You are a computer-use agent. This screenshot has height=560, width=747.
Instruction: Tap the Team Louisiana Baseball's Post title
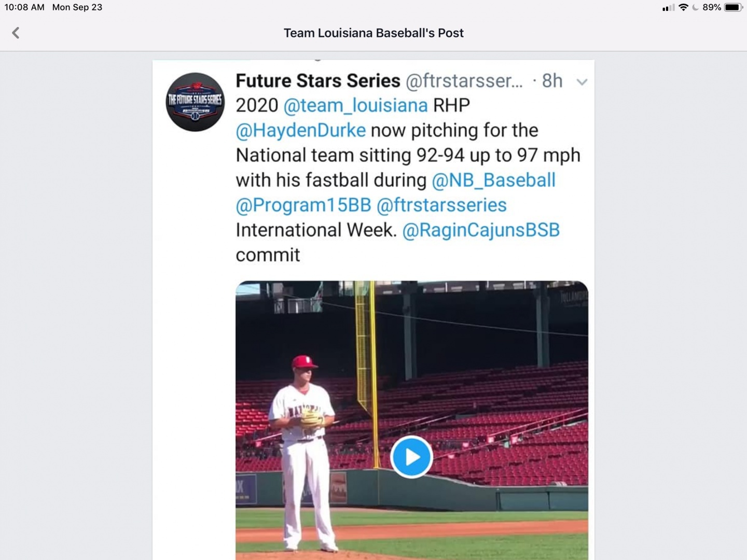[374, 33]
